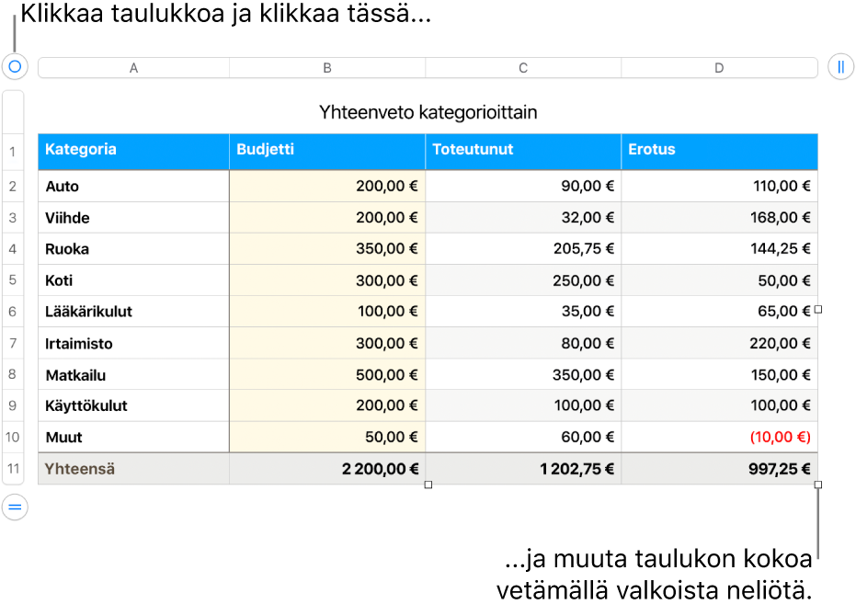The width and height of the screenshot is (856, 616).
Task: Click the 'Muut' category cell
Action: tap(133, 437)
